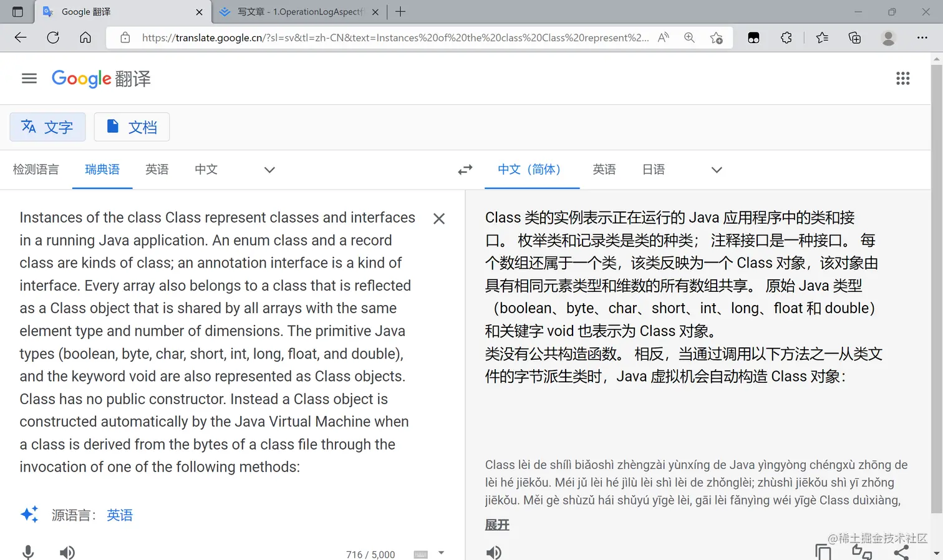Expand more source languages list
This screenshot has width=943, height=560.
point(269,170)
